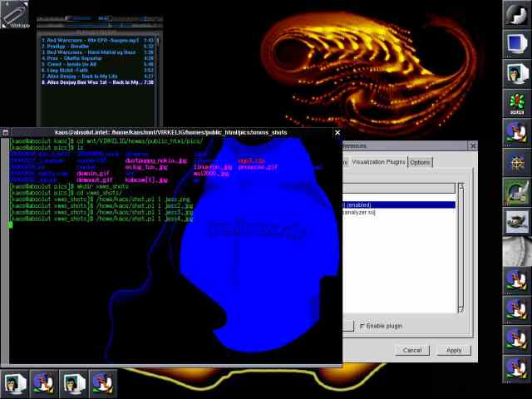Click the plugin list scrollbar up arrow
532x399 pixels.
461,186
